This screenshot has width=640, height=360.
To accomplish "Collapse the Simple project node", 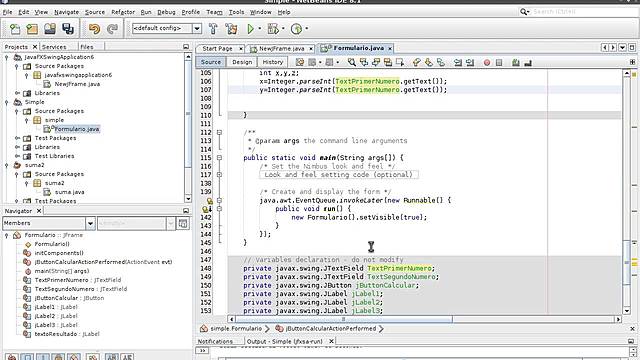I will [x=7, y=102].
